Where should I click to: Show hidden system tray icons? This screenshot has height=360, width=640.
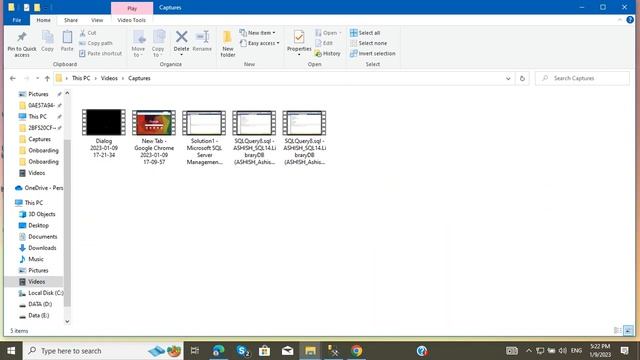[x=529, y=351]
